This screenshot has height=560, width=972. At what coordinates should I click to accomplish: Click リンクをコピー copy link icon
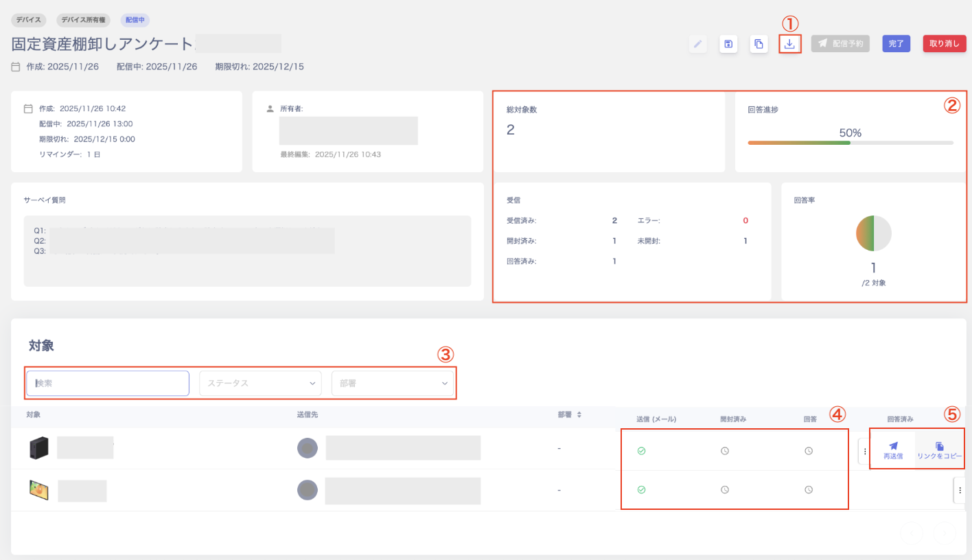click(x=940, y=446)
